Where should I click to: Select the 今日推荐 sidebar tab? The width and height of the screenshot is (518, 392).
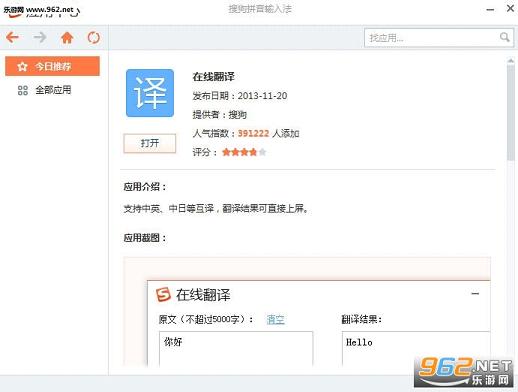pos(52,66)
